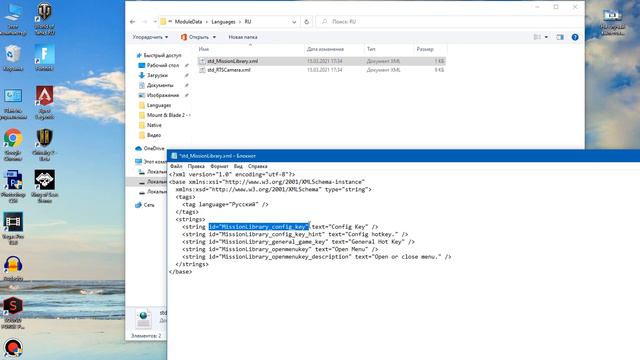Open Загрузки in navigation pane
Viewport: 640px width, 360px height.
[x=157, y=75]
